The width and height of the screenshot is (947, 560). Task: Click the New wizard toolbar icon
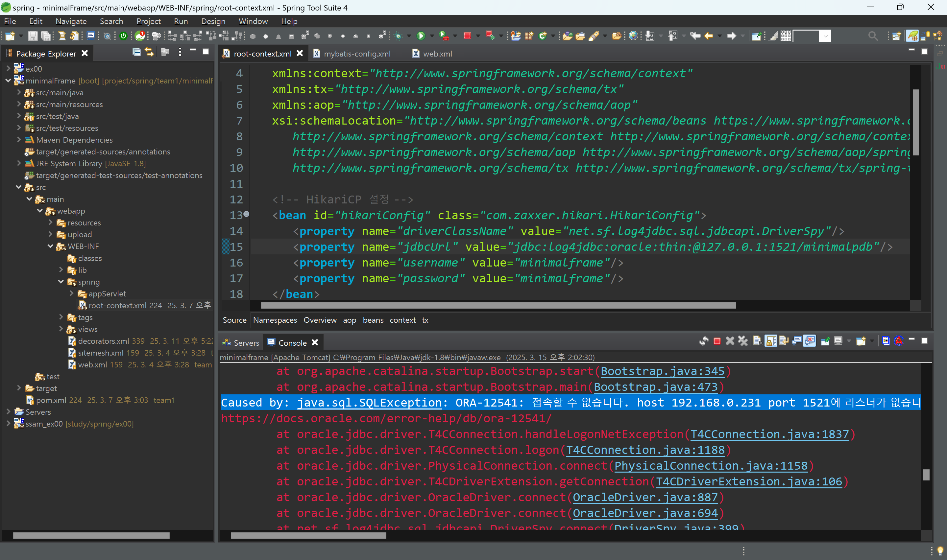[10, 36]
